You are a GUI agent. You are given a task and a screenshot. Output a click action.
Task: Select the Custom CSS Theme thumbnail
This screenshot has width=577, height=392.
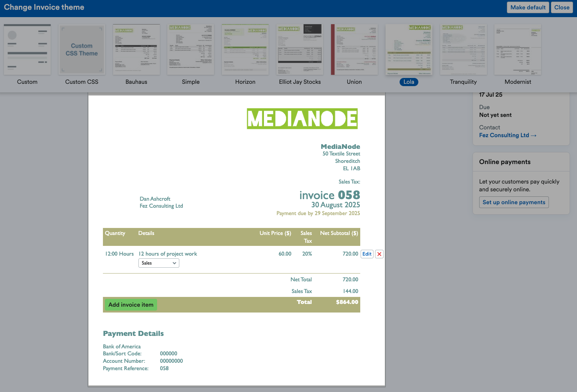(82, 49)
